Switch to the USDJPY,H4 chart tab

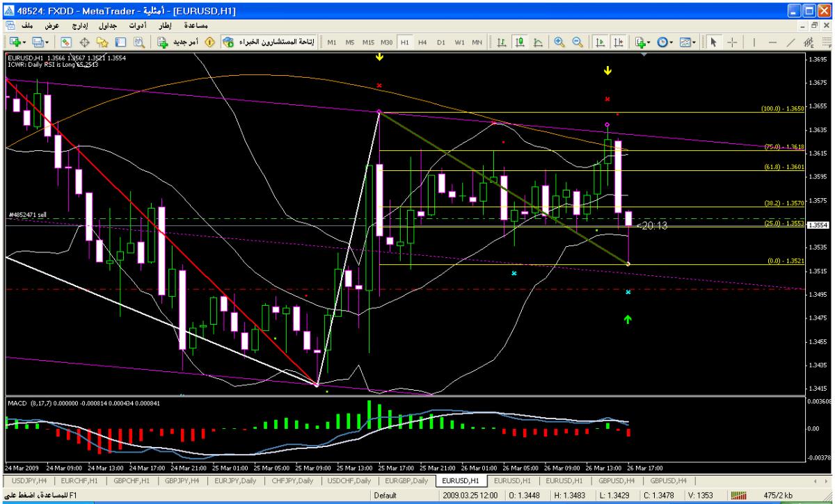[29, 480]
